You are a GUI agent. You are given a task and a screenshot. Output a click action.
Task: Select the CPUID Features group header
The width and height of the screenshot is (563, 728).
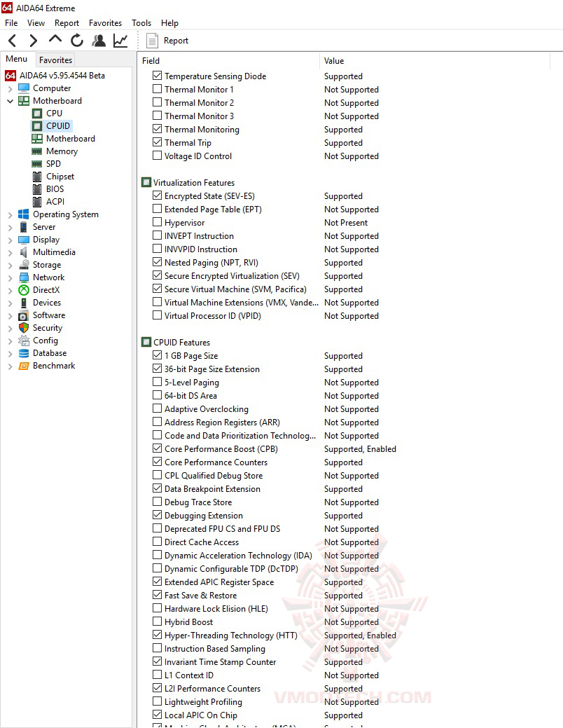tap(181, 343)
